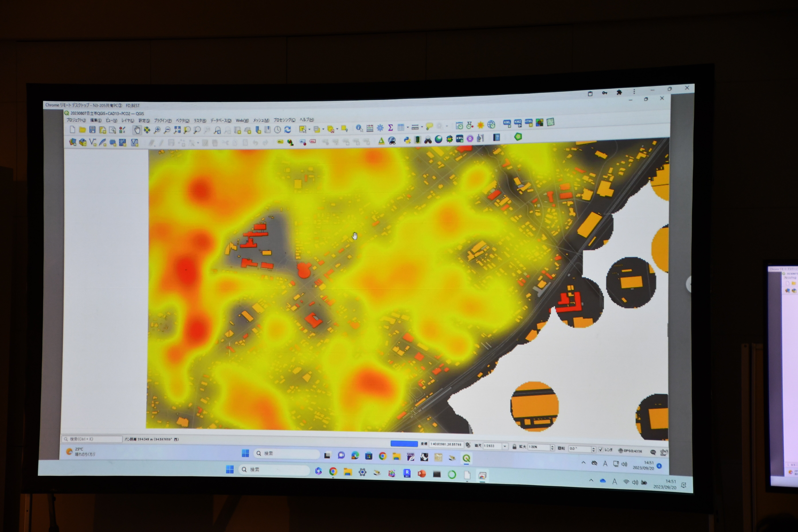Toggle the Render checkbox in status bar
The height and width of the screenshot is (532, 798).
[x=601, y=450]
